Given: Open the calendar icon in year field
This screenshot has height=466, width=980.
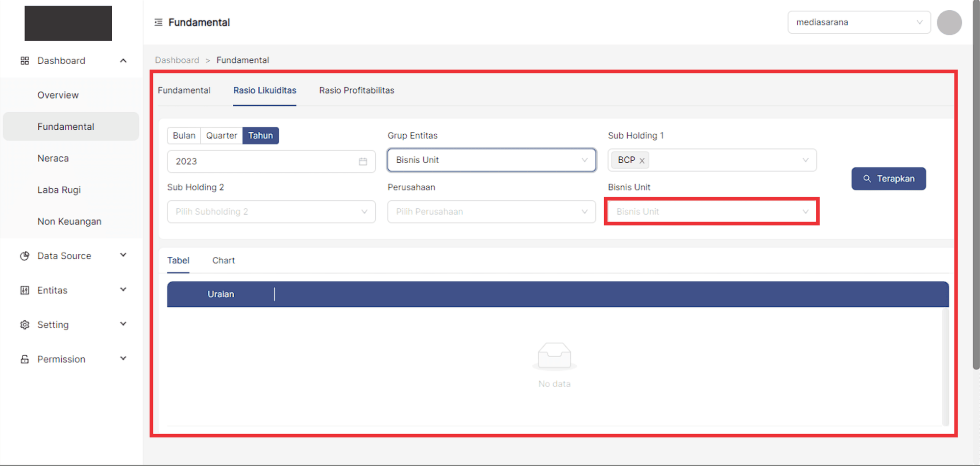Looking at the screenshot, I should point(363,162).
